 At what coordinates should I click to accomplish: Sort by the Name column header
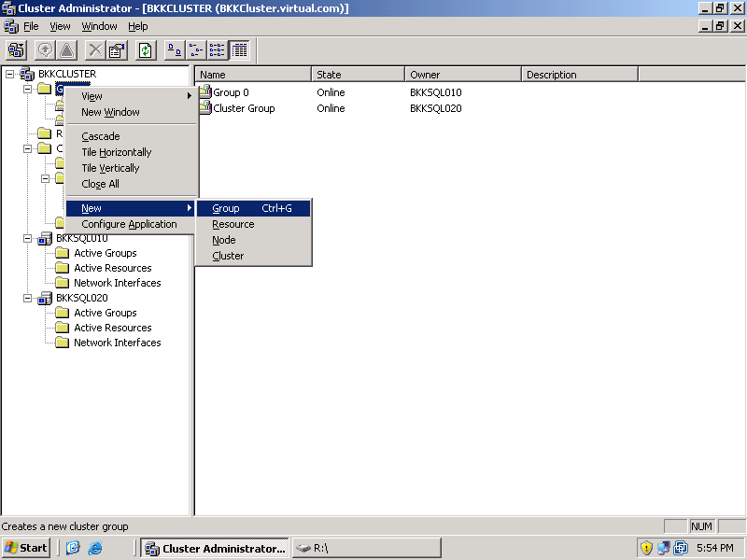[x=253, y=75]
